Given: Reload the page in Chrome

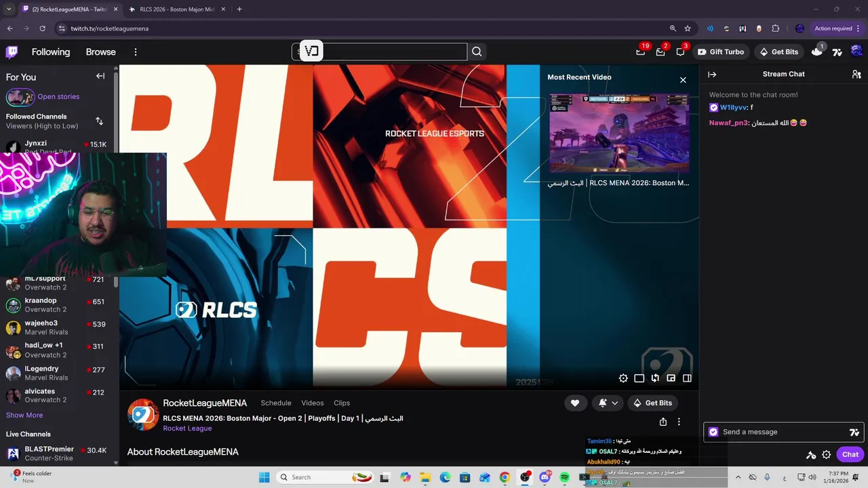Looking at the screenshot, I should pos(43,28).
